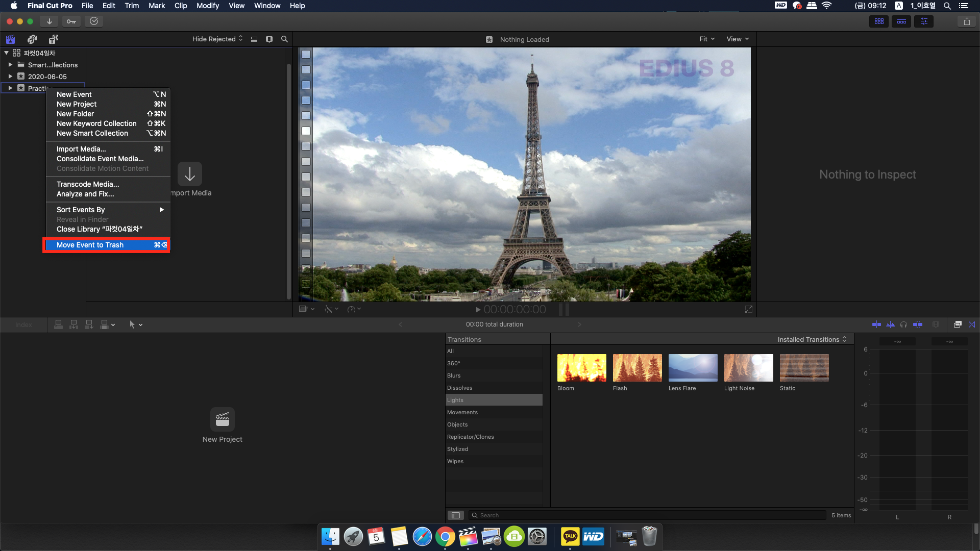Select the Stylized transitions category
Image resolution: width=980 pixels, height=551 pixels.
coord(494,449)
